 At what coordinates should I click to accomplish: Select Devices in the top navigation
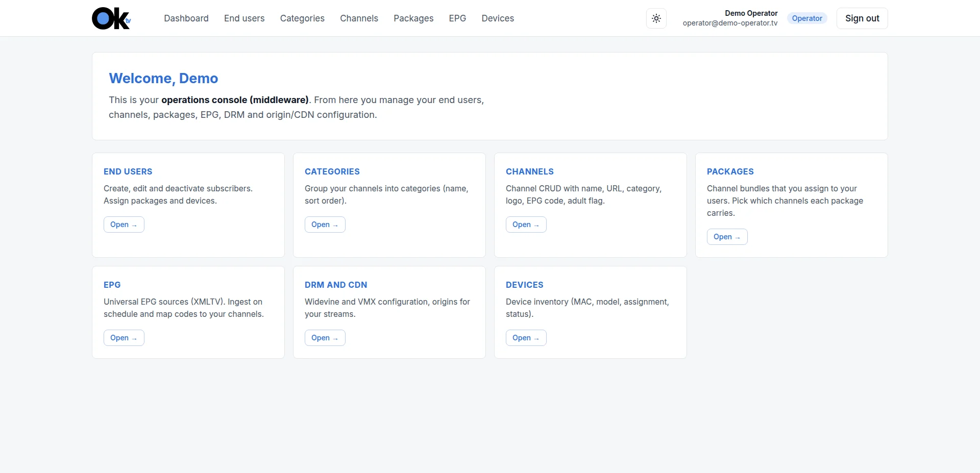tap(498, 18)
